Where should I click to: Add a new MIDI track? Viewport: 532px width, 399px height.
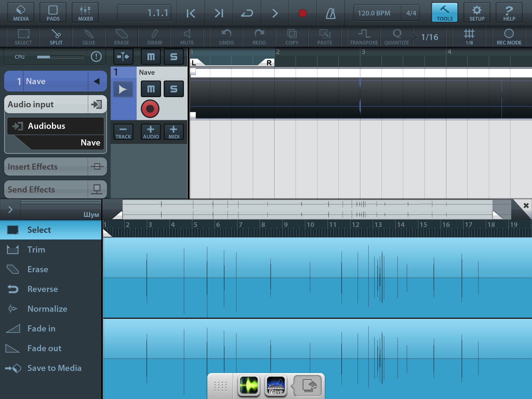(174, 132)
